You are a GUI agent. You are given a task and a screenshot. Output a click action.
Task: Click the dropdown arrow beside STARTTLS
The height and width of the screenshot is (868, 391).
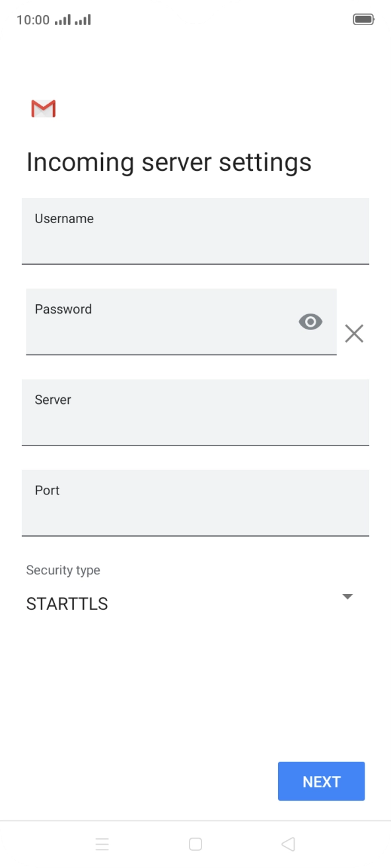click(347, 597)
